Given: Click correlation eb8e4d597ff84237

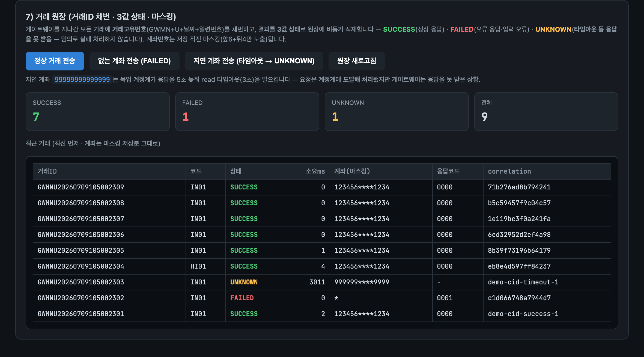Looking at the screenshot, I should click(519, 266).
